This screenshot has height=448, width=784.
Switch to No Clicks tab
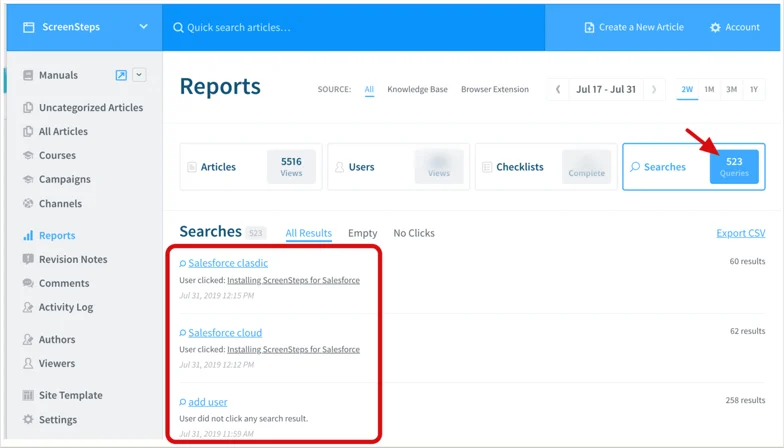414,234
